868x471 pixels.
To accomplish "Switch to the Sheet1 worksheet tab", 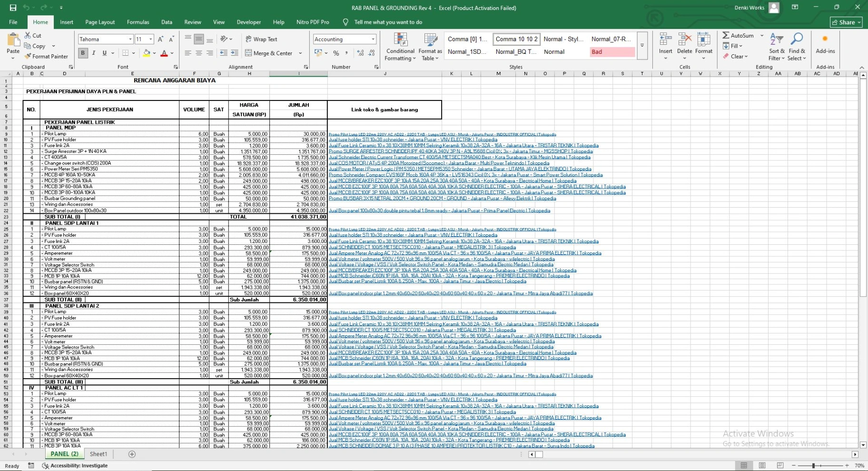I will click(99, 454).
